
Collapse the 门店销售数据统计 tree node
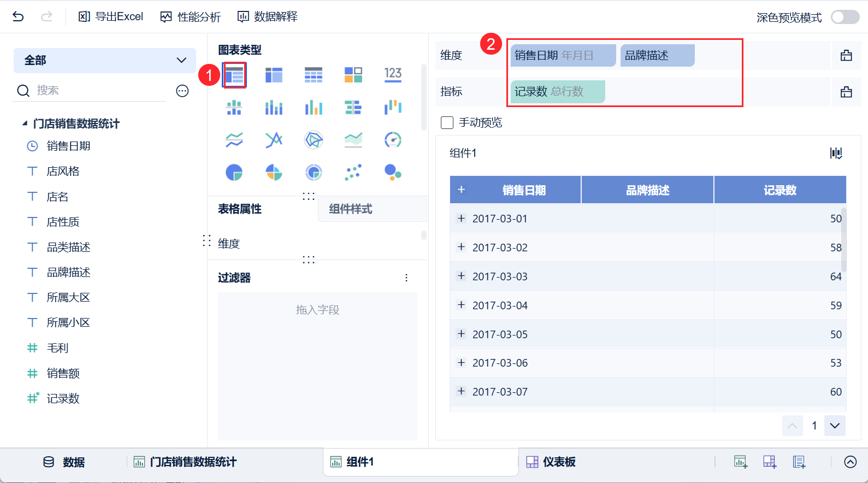[x=25, y=123]
